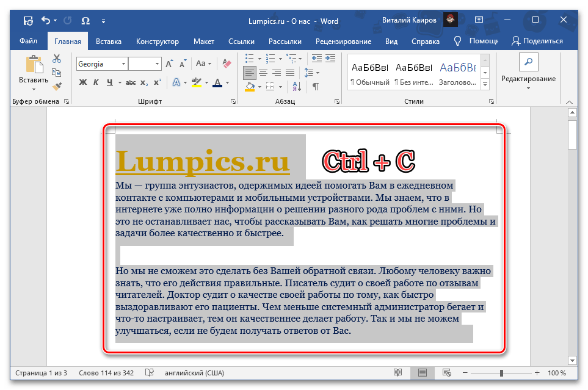Click the paragraph shading bucket icon
This screenshot has width=588, height=390.
click(x=250, y=87)
